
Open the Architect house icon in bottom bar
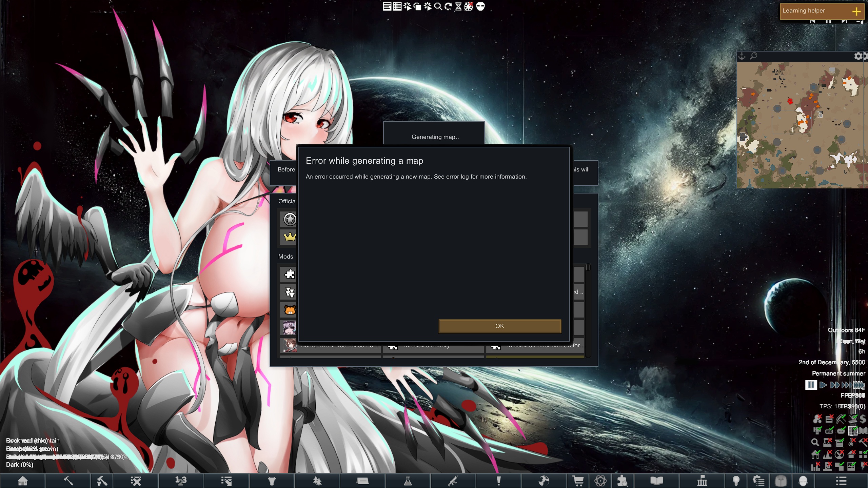(23, 481)
